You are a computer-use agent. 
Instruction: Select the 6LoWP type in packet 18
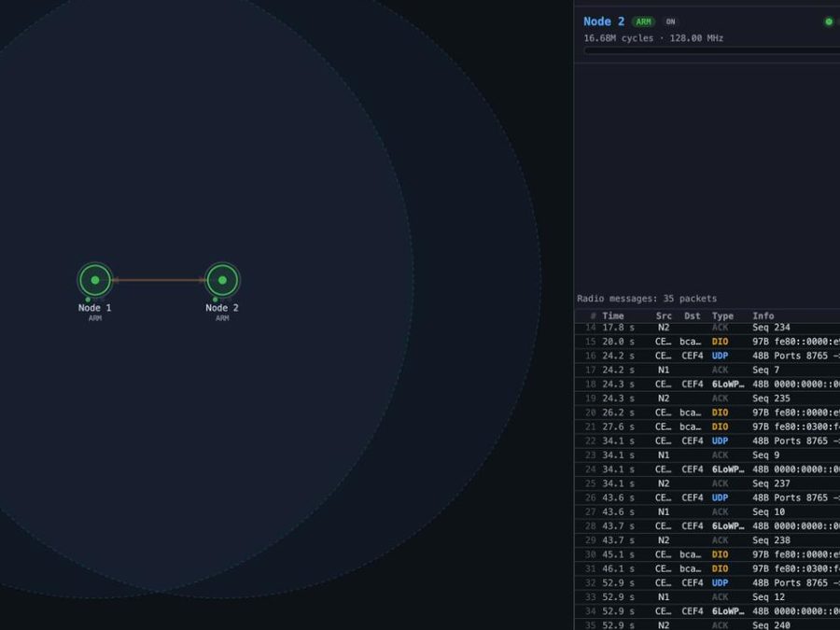click(x=728, y=385)
